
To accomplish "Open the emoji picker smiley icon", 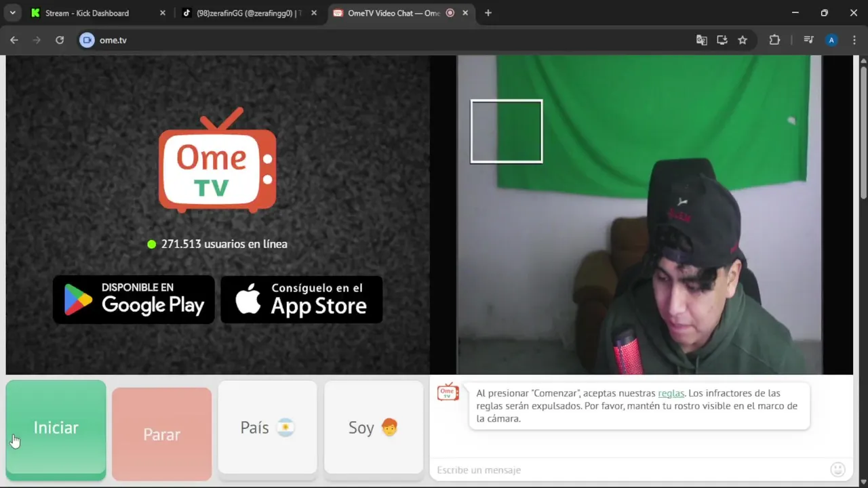I will click(838, 469).
